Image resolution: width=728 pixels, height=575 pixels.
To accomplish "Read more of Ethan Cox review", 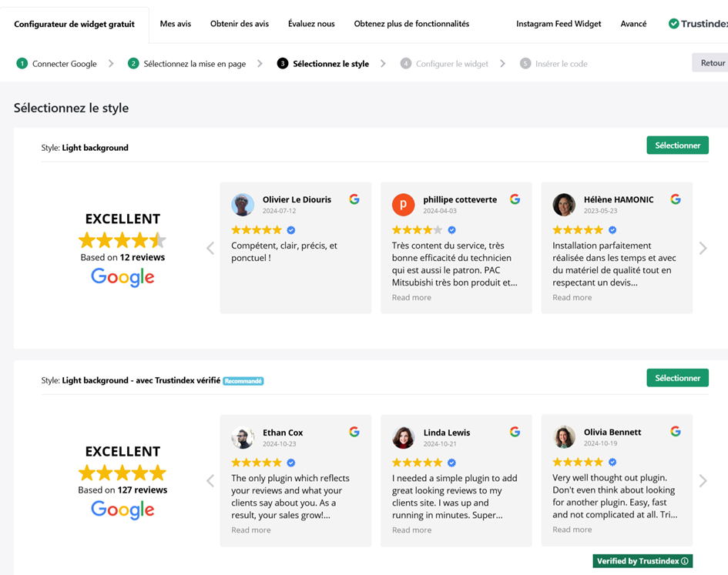I will pyautogui.click(x=250, y=530).
